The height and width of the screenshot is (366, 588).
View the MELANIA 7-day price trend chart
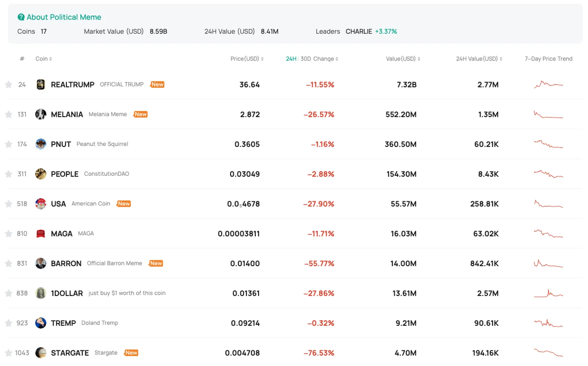tap(548, 114)
